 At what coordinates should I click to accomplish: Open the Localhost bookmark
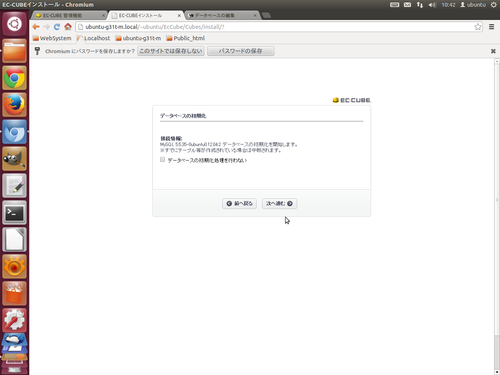coord(93,38)
